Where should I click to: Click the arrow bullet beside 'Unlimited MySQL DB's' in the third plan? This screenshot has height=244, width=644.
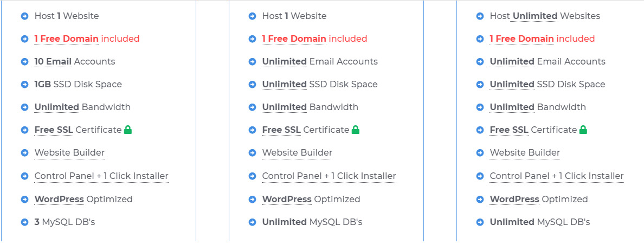point(480,222)
